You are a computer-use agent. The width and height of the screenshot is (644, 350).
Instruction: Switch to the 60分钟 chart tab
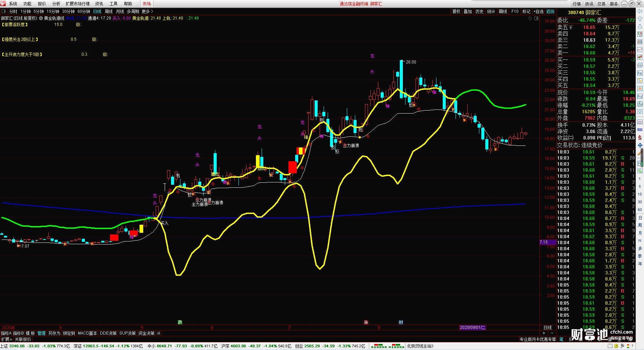(84, 11)
